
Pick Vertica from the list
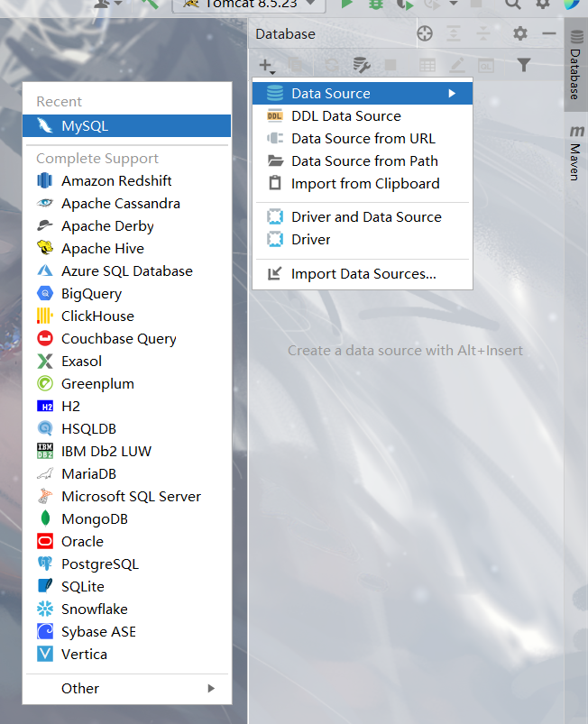(126, 655)
